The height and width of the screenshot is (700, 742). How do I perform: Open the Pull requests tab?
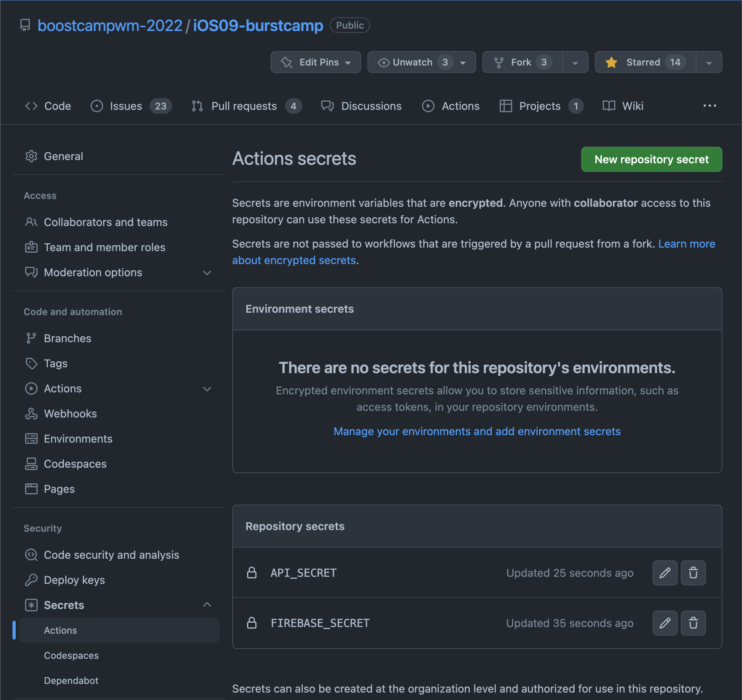point(247,106)
